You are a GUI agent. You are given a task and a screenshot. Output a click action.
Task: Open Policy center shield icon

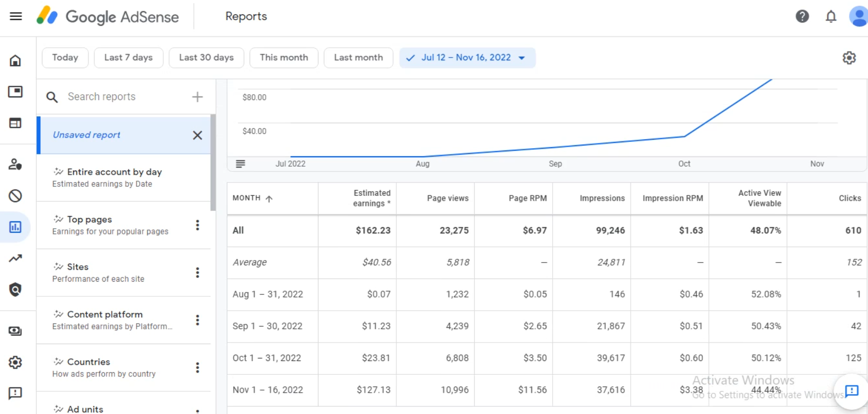coord(15,290)
